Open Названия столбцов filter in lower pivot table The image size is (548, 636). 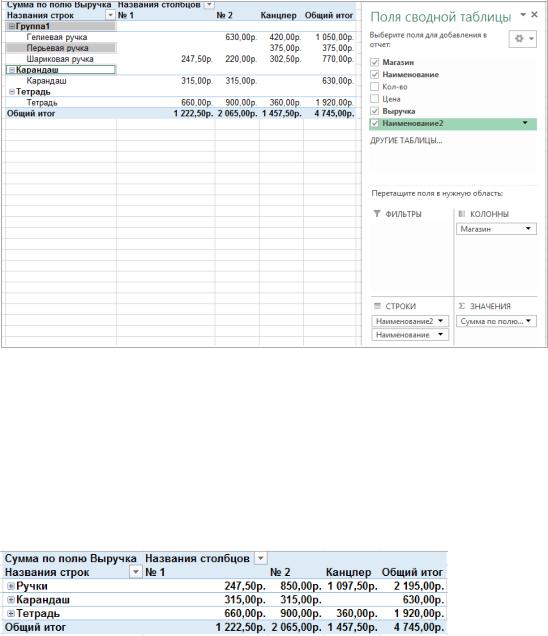(x=260, y=559)
